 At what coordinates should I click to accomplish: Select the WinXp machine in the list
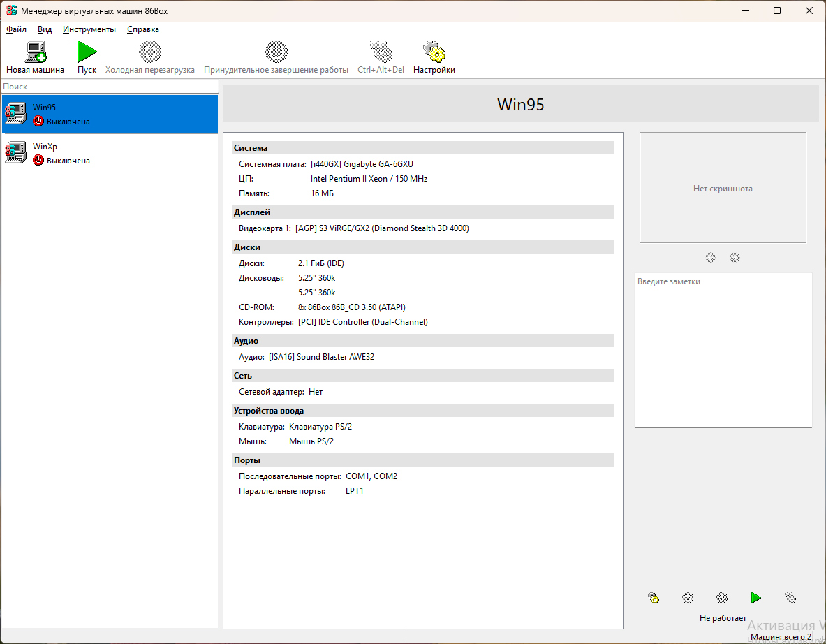tap(110, 154)
